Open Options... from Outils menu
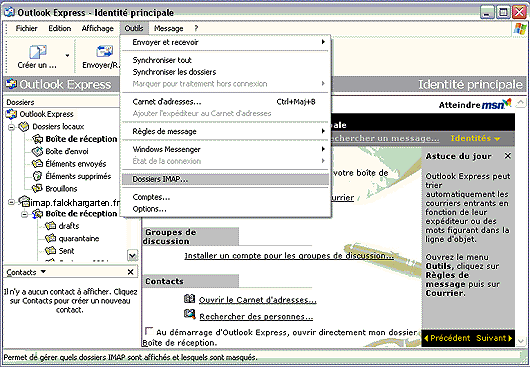This screenshot has height=367, width=530. [x=225, y=209]
